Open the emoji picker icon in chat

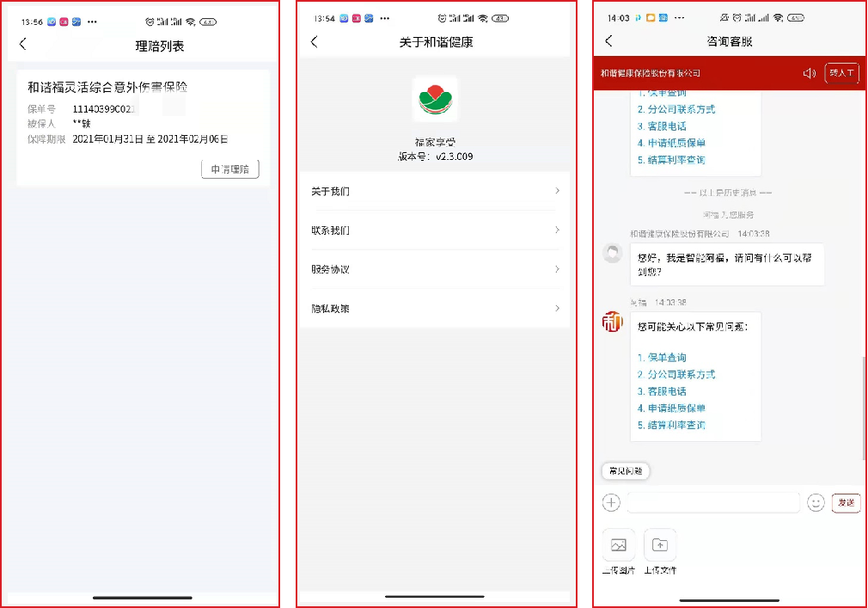tap(816, 502)
